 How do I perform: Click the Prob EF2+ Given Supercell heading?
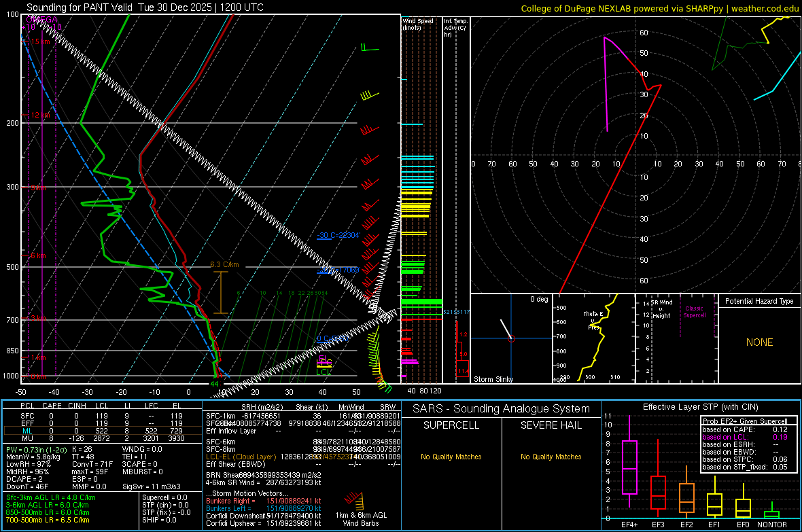[745, 421]
